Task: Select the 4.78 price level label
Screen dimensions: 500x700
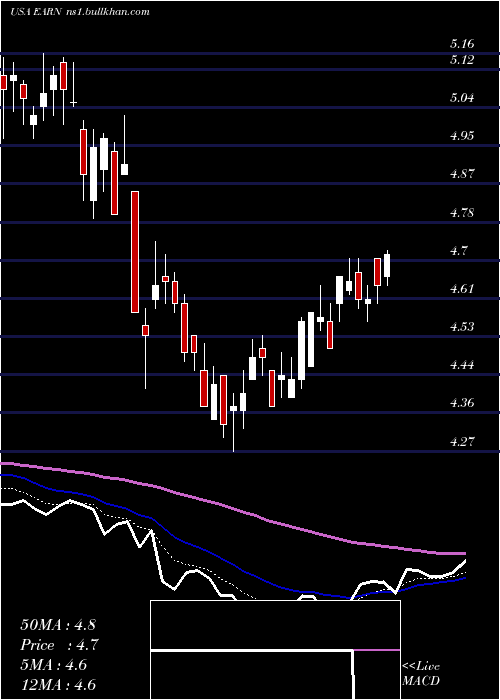Action: [x=462, y=212]
